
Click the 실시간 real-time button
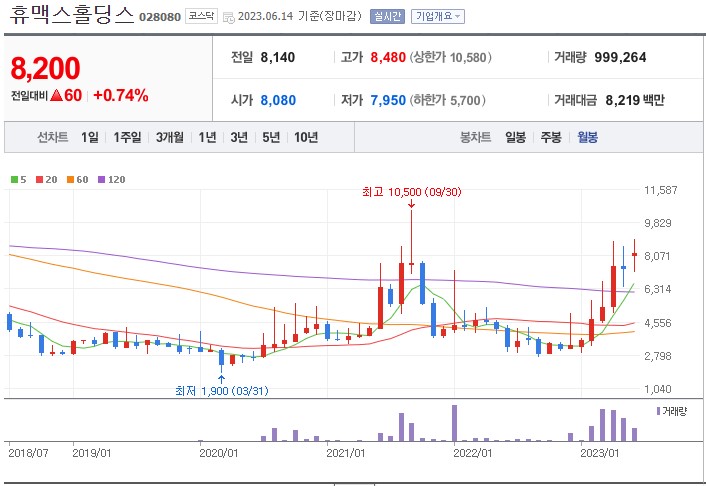387,17
